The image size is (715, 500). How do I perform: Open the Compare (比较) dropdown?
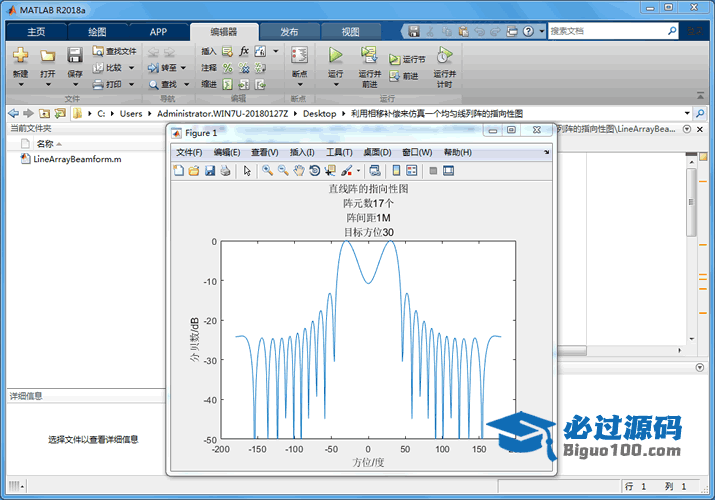pos(130,68)
